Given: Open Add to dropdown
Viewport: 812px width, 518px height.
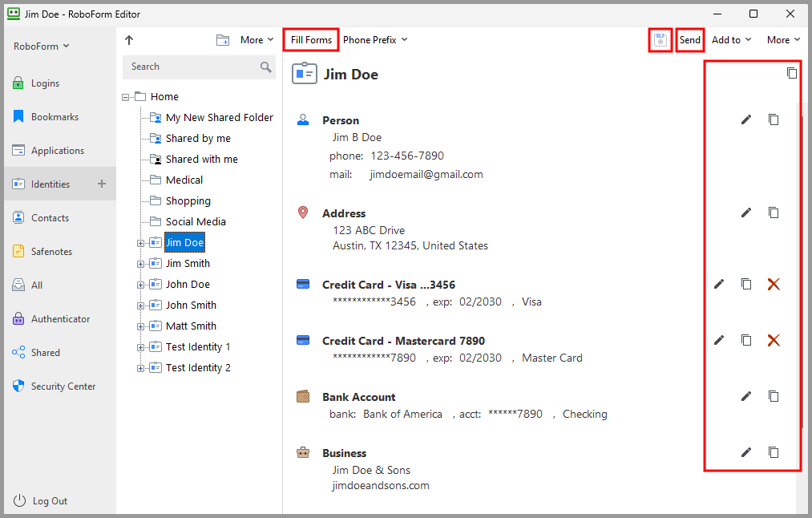Looking at the screenshot, I should tap(731, 40).
